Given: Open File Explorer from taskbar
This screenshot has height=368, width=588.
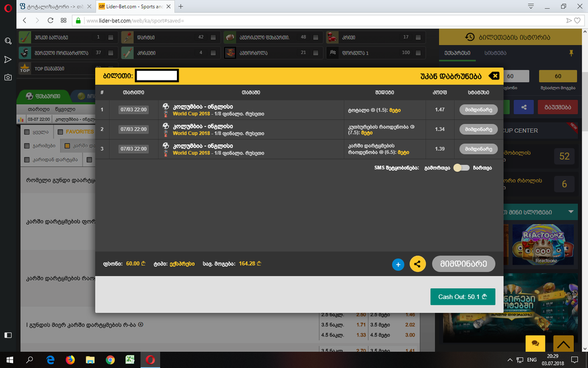Looking at the screenshot, I should coord(90,360).
